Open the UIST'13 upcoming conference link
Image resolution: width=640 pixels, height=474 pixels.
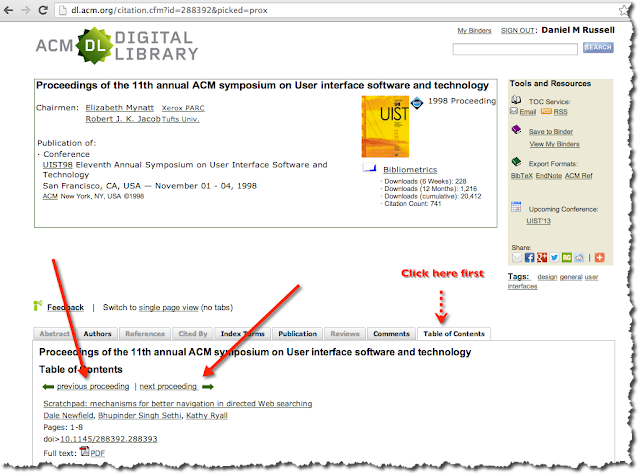click(538, 221)
